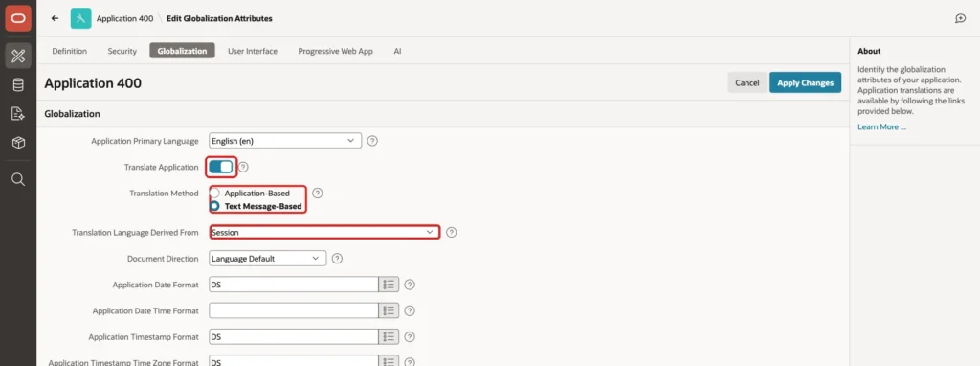Open list picker for Application Date Format
Viewport: 980px width, 366px height.
coord(389,285)
